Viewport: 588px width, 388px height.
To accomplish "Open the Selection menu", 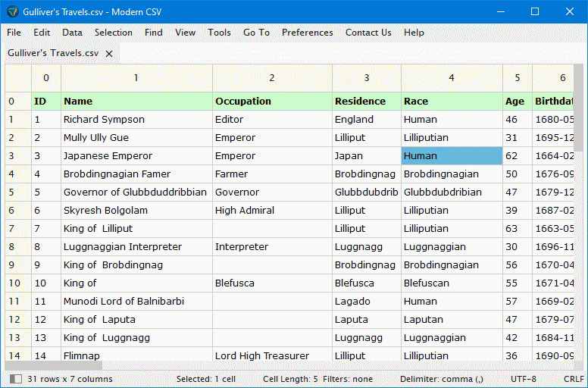I will tap(114, 33).
